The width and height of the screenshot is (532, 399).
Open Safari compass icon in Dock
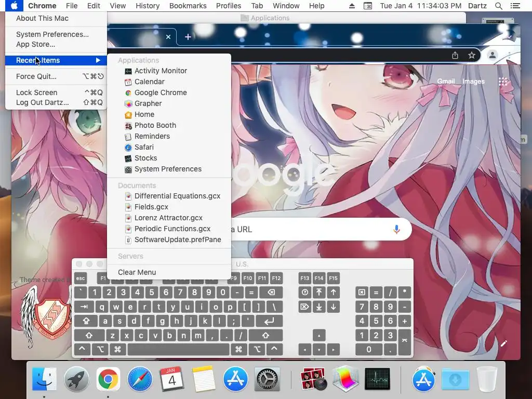coord(140,379)
